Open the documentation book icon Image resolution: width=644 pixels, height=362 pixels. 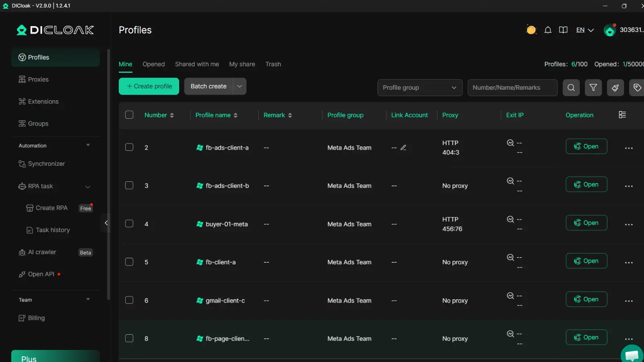pyautogui.click(x=563, y=30)
